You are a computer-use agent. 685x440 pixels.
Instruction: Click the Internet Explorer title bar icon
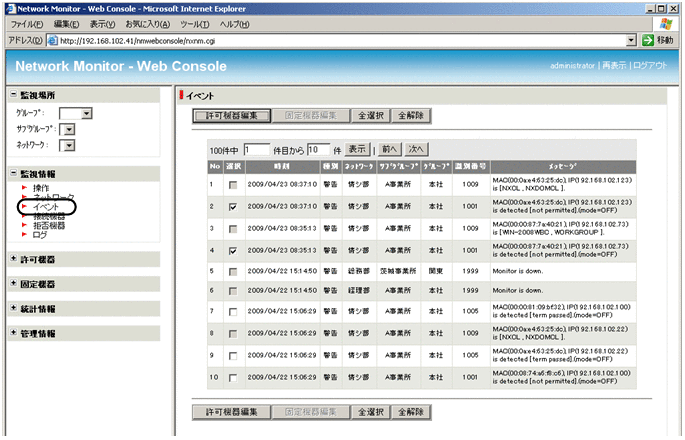pyautogui.click(x=9, y=8)
